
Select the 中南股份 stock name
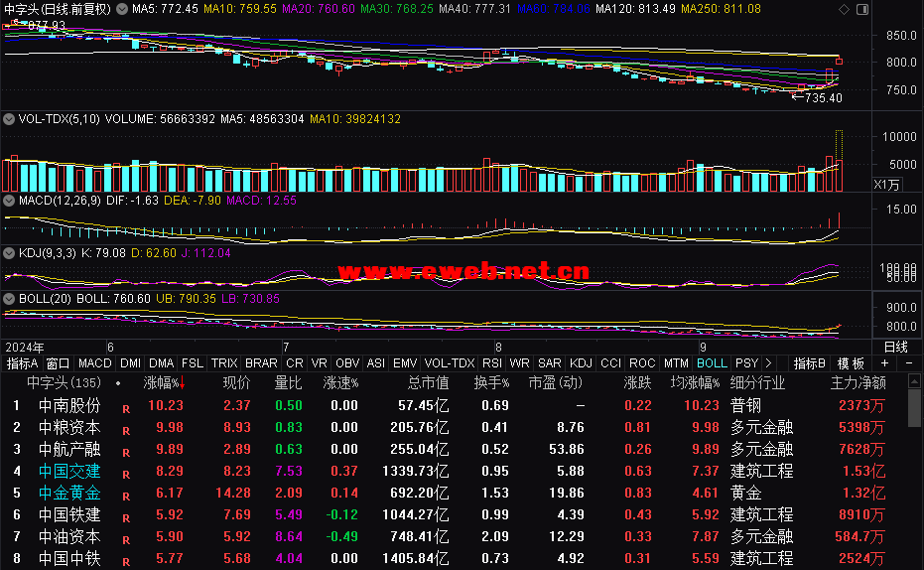69,405
